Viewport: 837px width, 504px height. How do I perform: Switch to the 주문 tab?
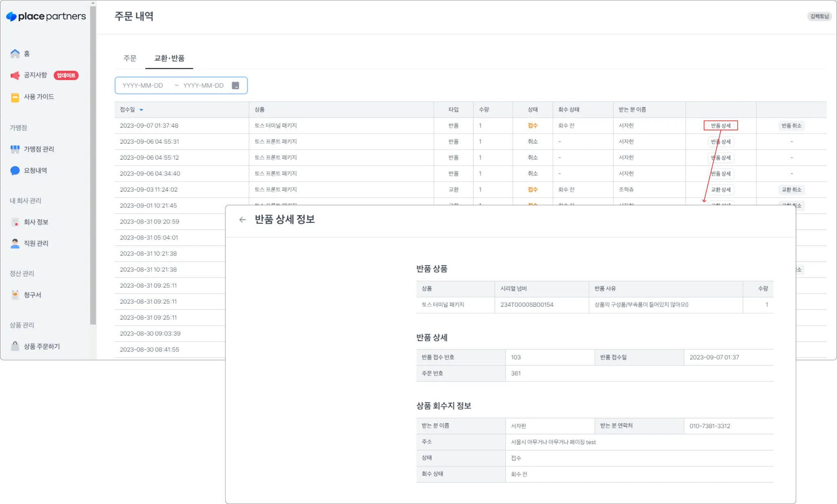(130, 58)
